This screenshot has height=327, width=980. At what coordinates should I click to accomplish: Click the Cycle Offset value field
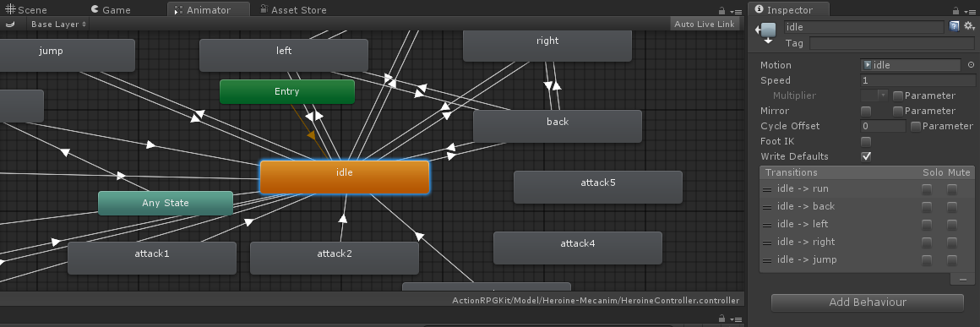pyautogui.click(x=883, y=126)
